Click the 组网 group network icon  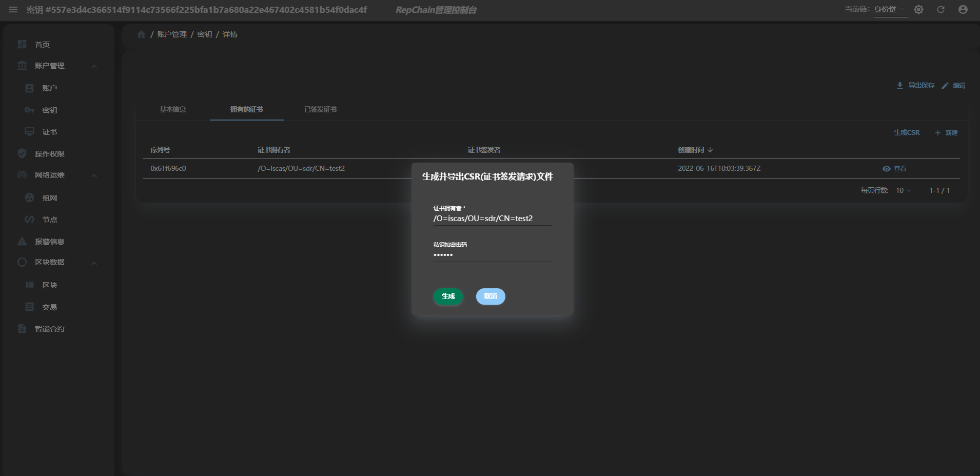(30, 197)
